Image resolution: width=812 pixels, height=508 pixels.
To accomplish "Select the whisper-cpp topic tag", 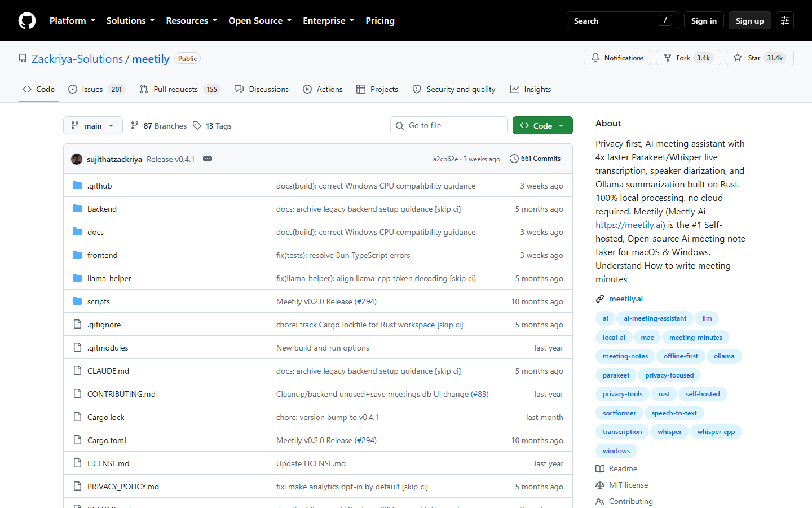I will click(716, 432).
